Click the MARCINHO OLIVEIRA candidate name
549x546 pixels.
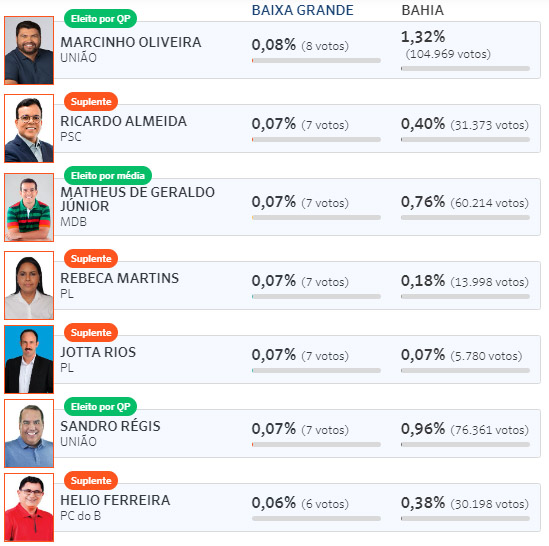click(131, 42)
